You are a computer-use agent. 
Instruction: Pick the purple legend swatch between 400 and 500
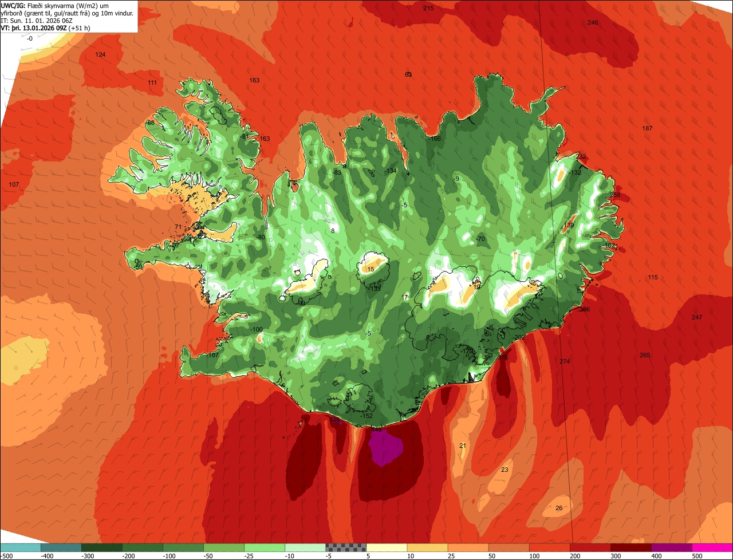pos(671,547)
